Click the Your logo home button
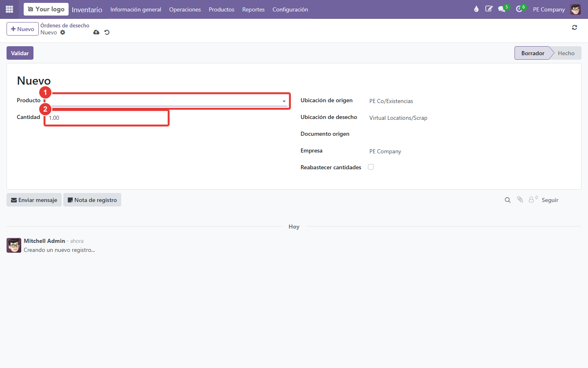This screenshot has height=368, width=588. point(46,9)
